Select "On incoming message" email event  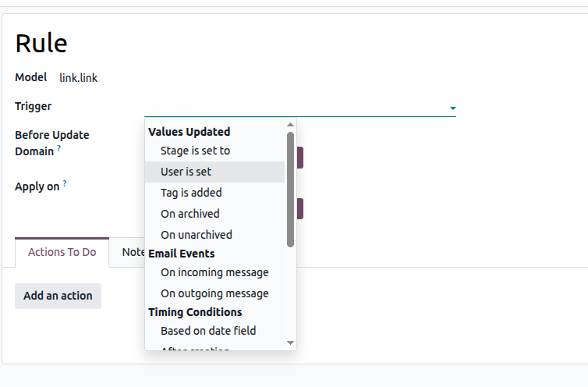(x=214, y=272)
